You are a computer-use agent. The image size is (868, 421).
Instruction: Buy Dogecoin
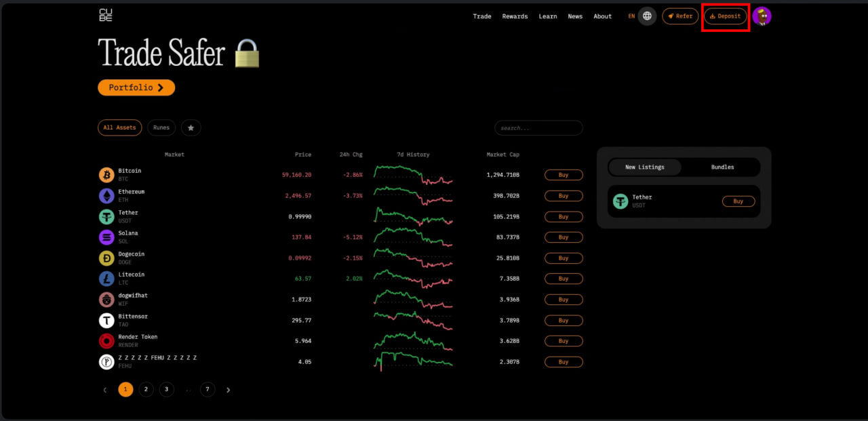[x=564, y=258]
